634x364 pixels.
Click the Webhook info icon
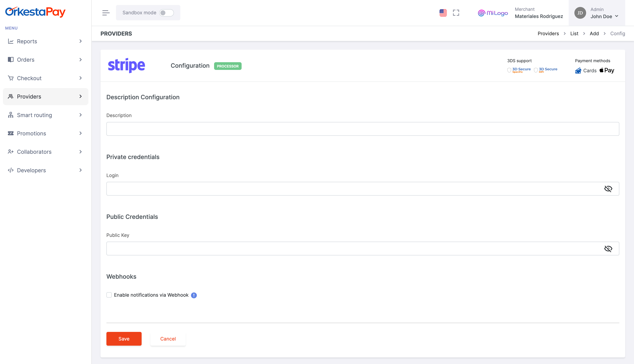[194, 295]
